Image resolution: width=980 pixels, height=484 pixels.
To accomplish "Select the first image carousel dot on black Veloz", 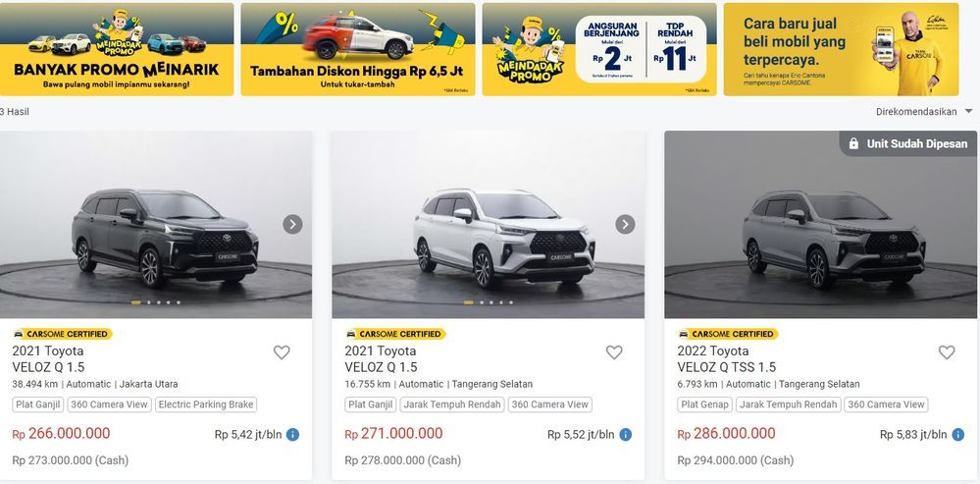I will click(135, 302).
